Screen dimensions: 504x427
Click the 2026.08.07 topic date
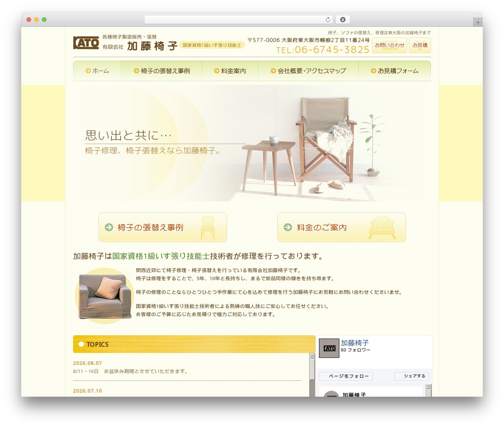point(87,363)
